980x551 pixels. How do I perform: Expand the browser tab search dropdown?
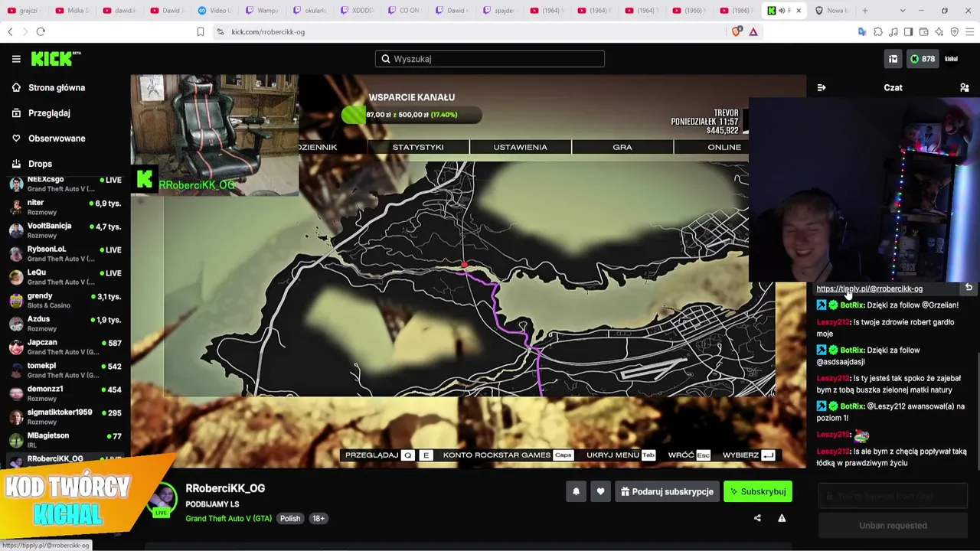(903, 11)
